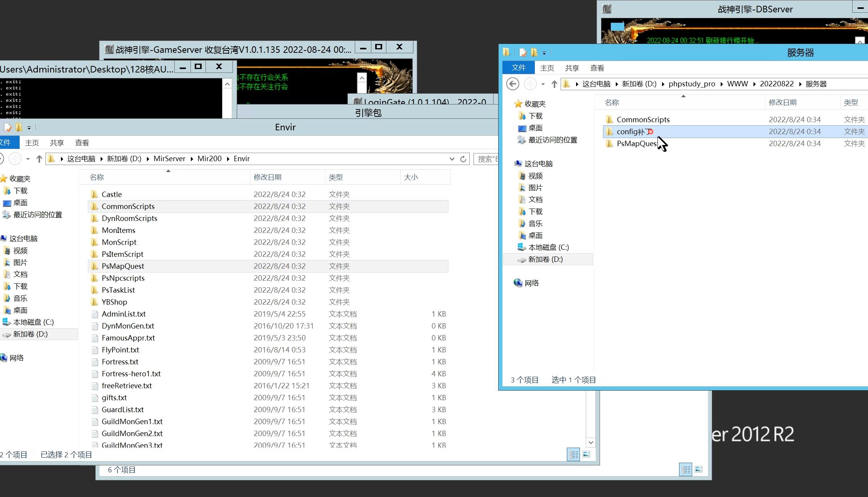
Task: Switch Envir window to large icons view
Action: [x=586, y=454]
